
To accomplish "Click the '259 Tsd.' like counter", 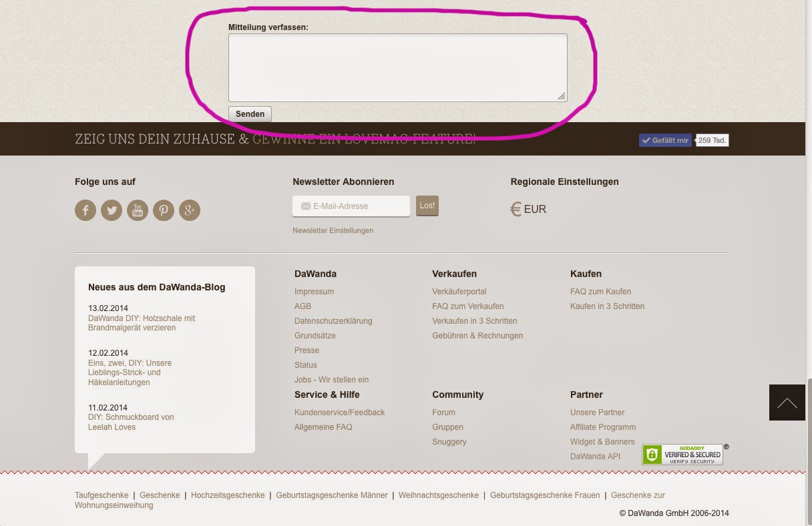I will pos(712,140).
